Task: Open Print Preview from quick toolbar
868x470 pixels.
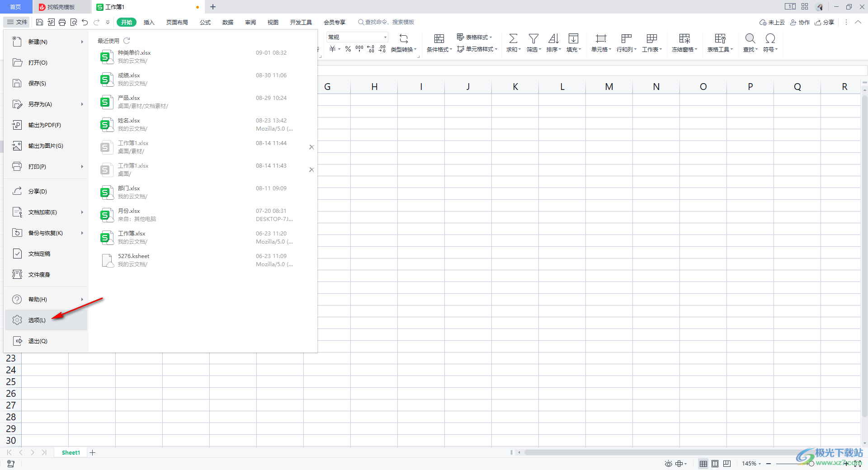Action: click(x=74, y=22)
